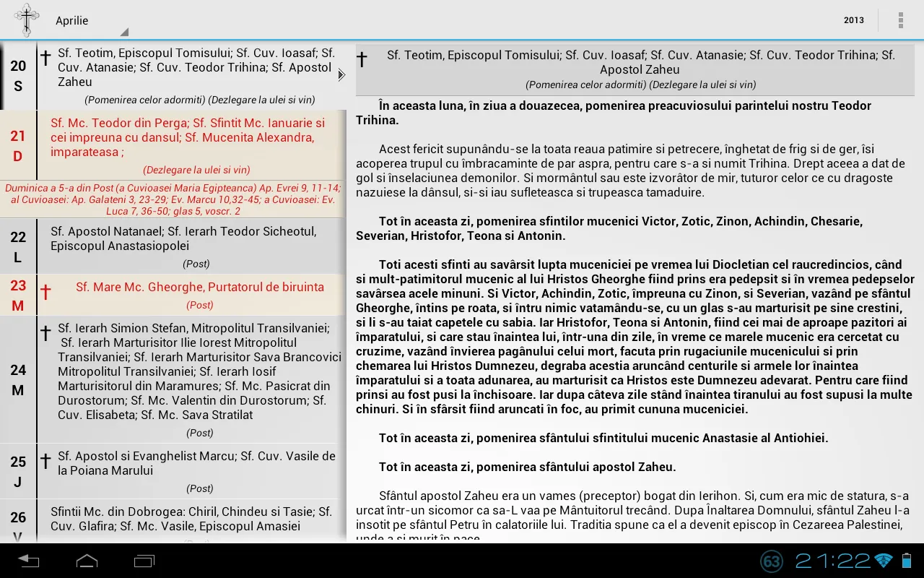Image resolution: width=924 pixels, height=578 pixels.
Task: Select day 24 Sf. Ierarh Simion Stefan entry
Action: [x=173, y=379]
